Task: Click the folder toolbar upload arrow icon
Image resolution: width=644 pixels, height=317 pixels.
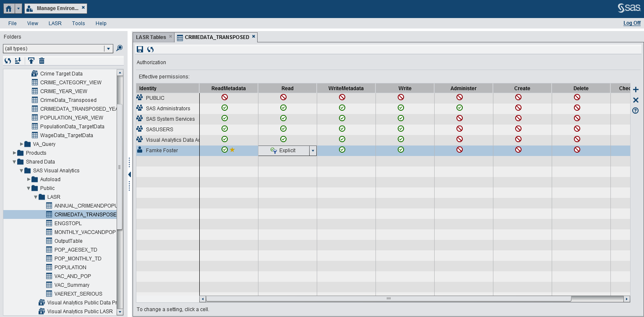Action: [x=31, y=61]
